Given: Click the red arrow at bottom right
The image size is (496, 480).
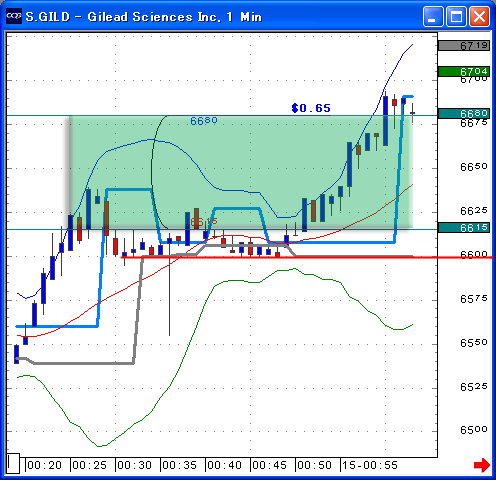Looking at the screenshot, I should pyautogui.click(x=482, y=465).
